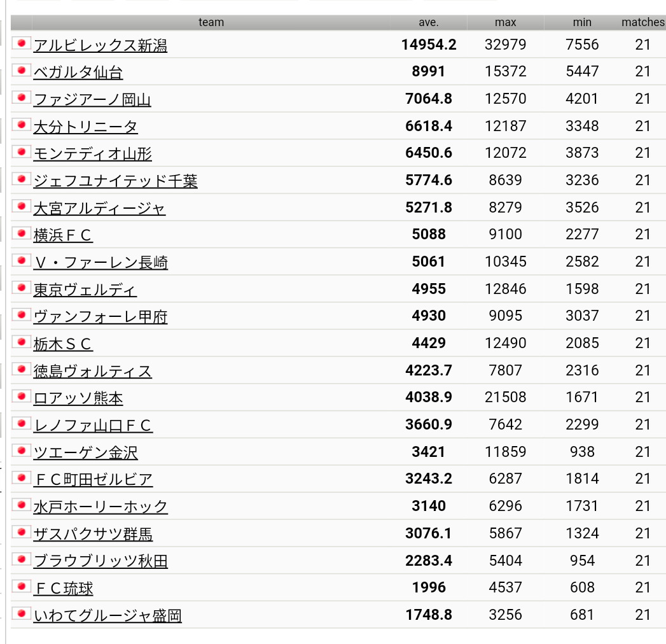This screenshot has width=666, height=644.
Task: Open the ザスパクサツ群馬 team link
Action: point(93,533)
